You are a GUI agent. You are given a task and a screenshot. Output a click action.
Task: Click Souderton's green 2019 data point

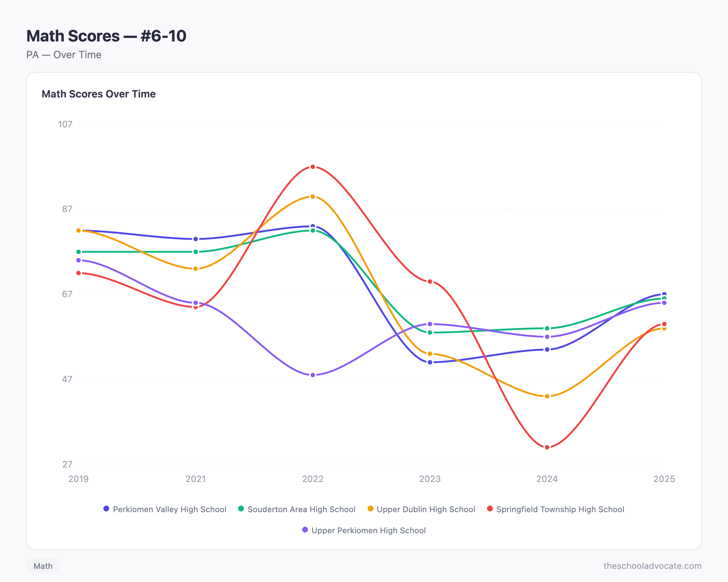click(x=79, y=252)
